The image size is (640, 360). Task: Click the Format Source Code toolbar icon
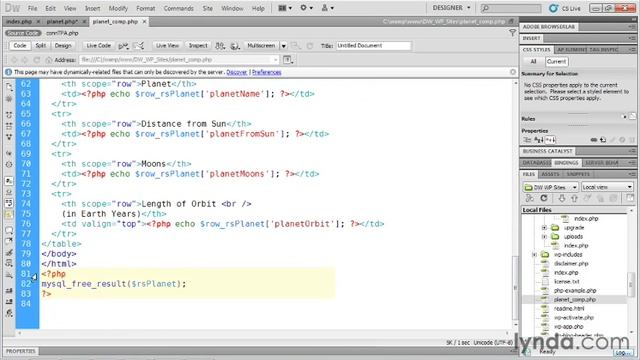9,313
